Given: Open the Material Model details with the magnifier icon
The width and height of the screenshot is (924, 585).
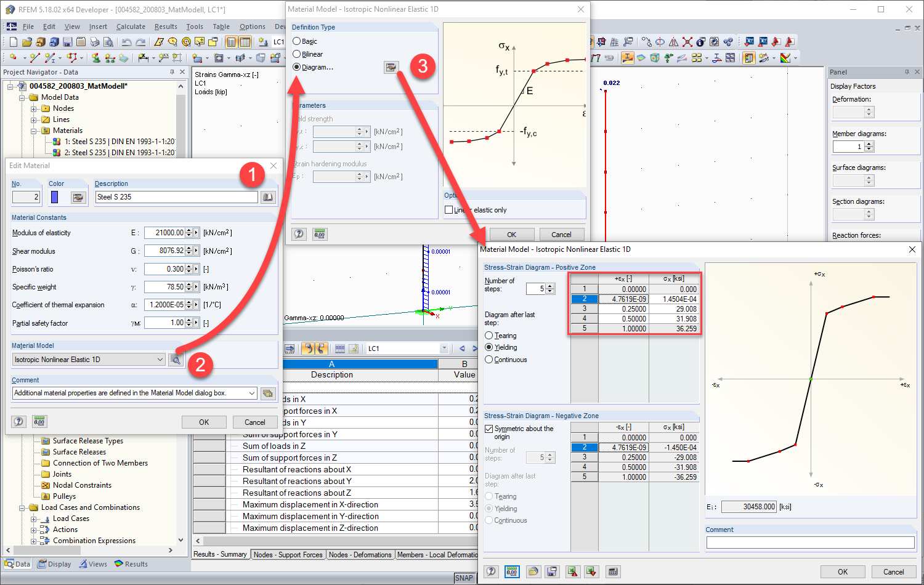Looking at the screenshot, I should [x=176, y=359].
